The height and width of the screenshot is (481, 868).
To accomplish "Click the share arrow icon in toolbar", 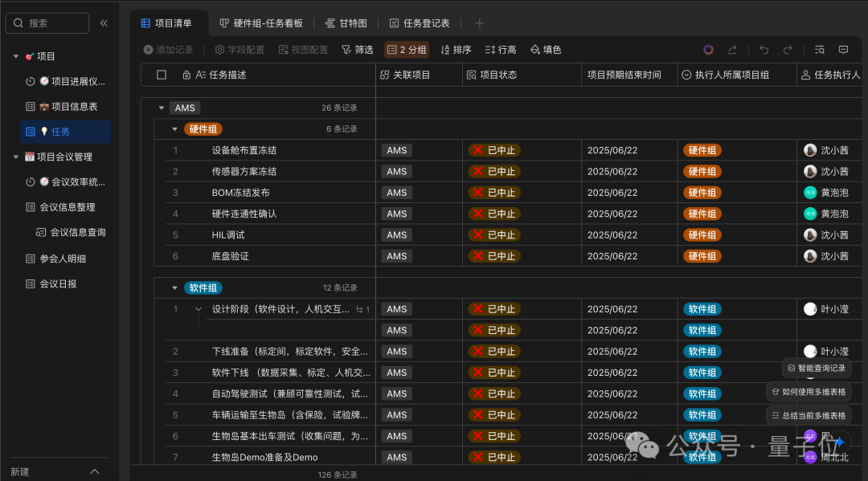I will [x=732, y=50].
